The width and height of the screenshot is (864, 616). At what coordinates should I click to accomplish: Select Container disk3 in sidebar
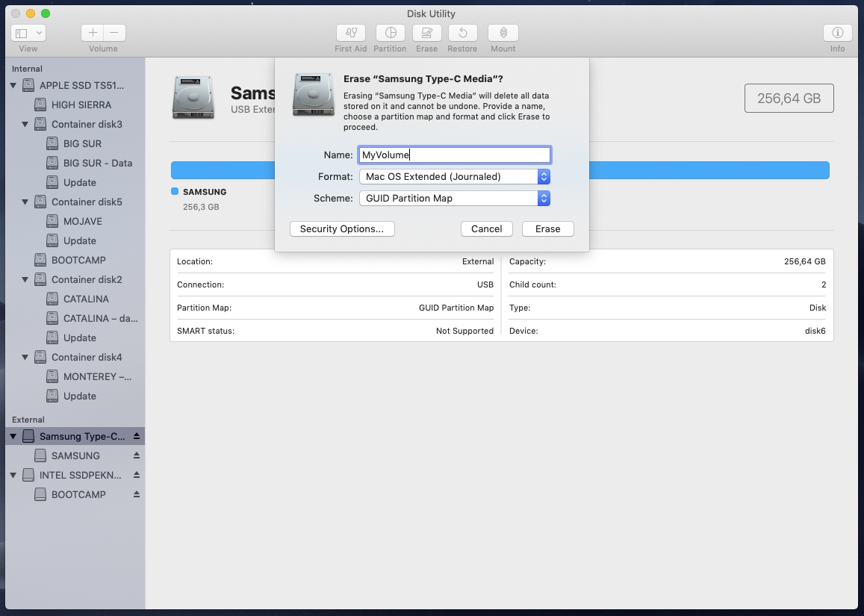tap(75, 124)
